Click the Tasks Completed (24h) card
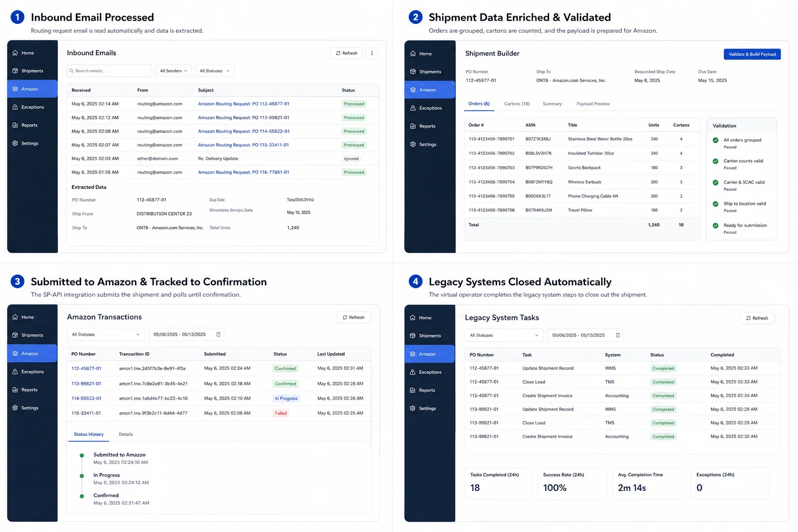Image resolution: width=798 pixels, height=532 pixels. click(498, 483)
